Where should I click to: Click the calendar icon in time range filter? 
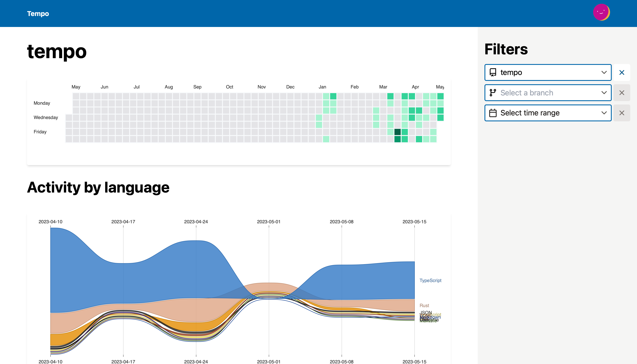pyautogui.click(x=493, y=113)
